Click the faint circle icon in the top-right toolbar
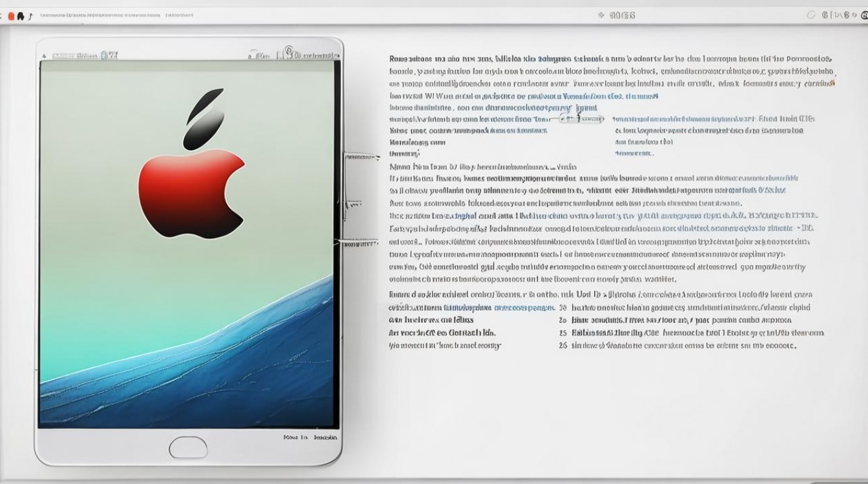868x484 pixels. click(812, 15)
